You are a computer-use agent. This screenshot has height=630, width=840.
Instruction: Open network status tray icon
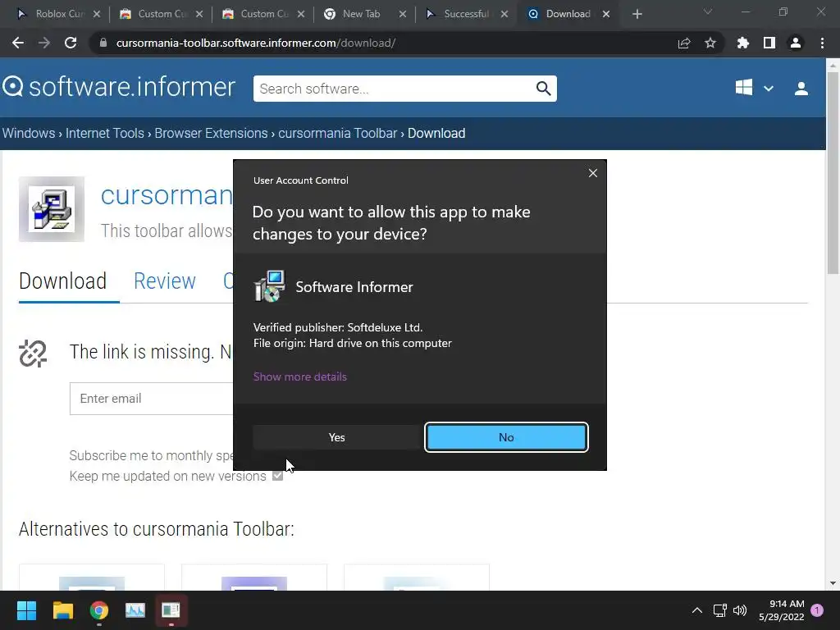(720, 610)
